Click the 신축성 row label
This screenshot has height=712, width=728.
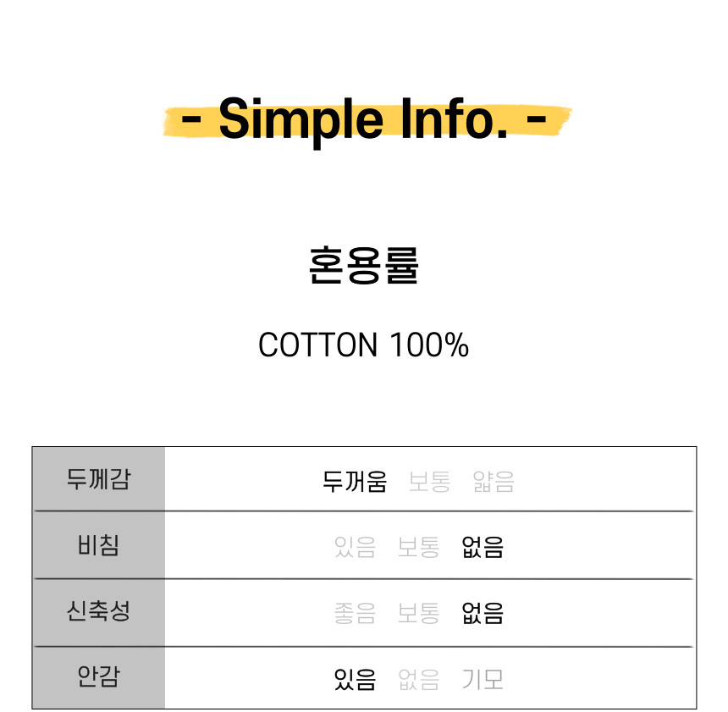tap(98, 610)
